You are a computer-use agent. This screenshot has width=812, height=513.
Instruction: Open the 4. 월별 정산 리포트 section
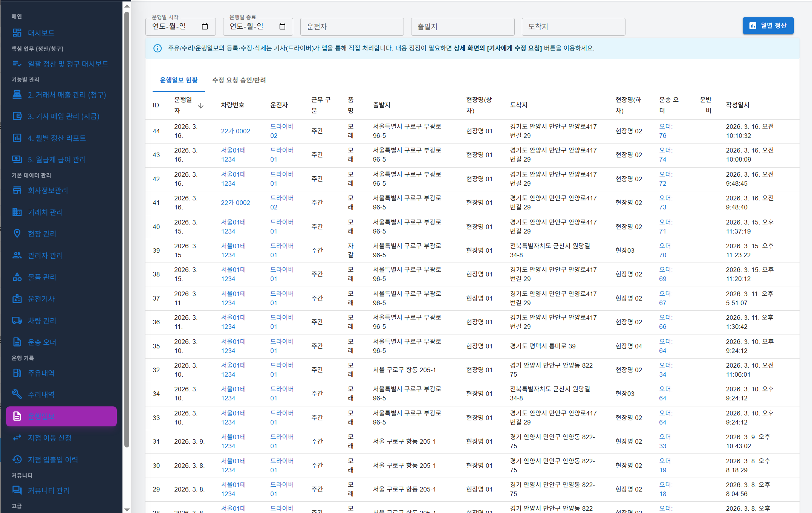(x=57, y=138)
